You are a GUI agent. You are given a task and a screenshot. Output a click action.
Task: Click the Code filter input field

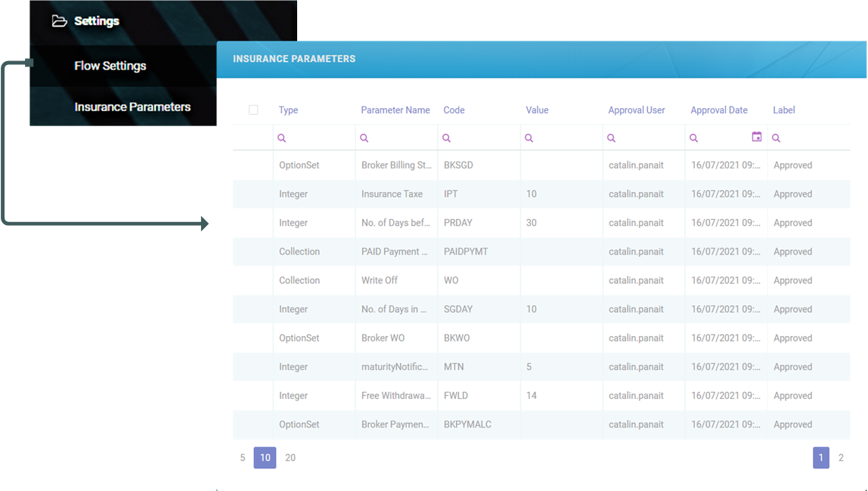(484, 138)
